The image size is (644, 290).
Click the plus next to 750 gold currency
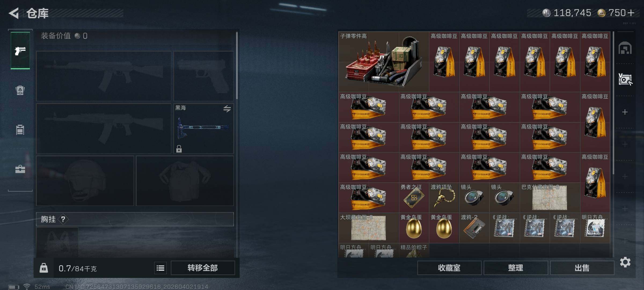pos(631,13)
